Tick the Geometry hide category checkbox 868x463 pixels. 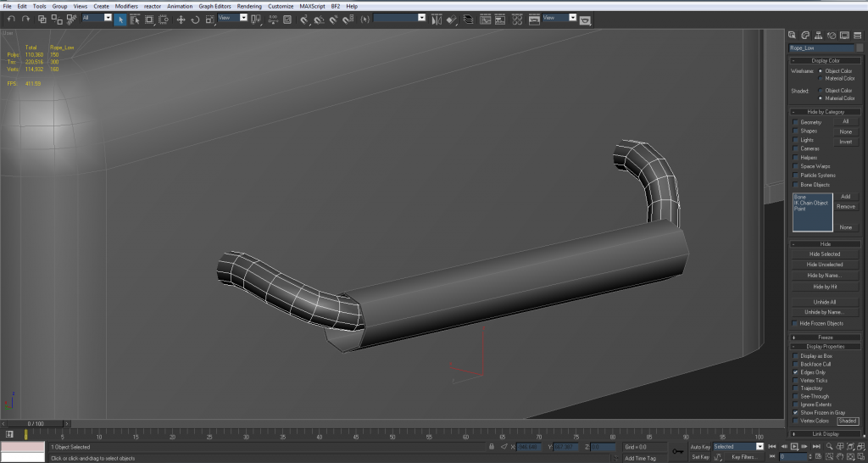[x=796, y=122]
